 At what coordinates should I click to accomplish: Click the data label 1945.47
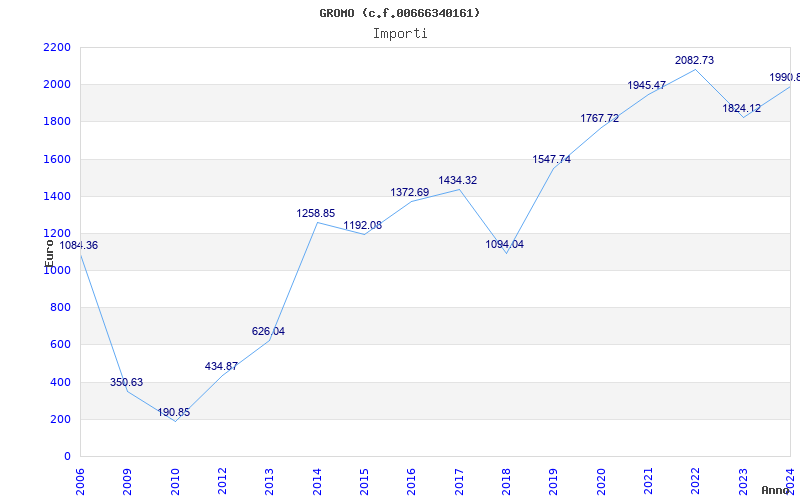coord(646,85)
